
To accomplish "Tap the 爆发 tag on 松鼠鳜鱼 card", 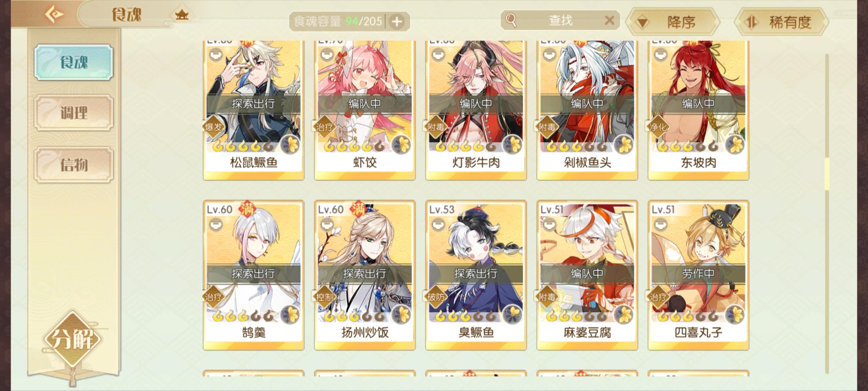I will tap(213, 127).
